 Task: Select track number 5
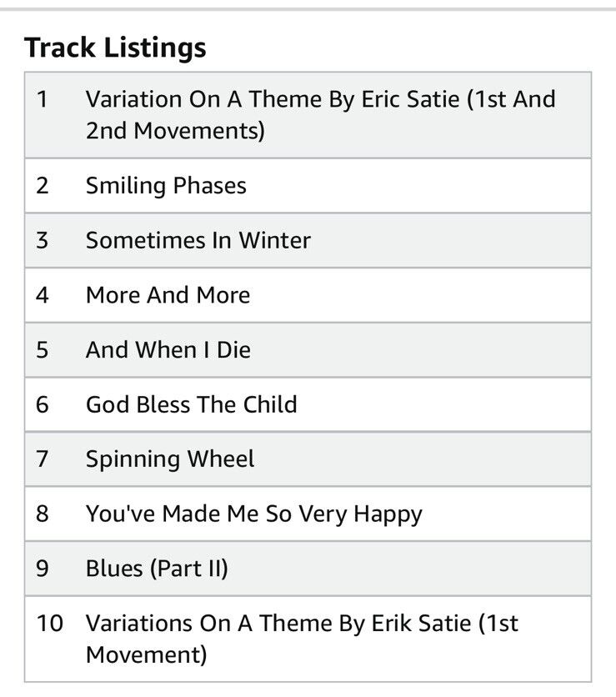(x=43, y=349)
